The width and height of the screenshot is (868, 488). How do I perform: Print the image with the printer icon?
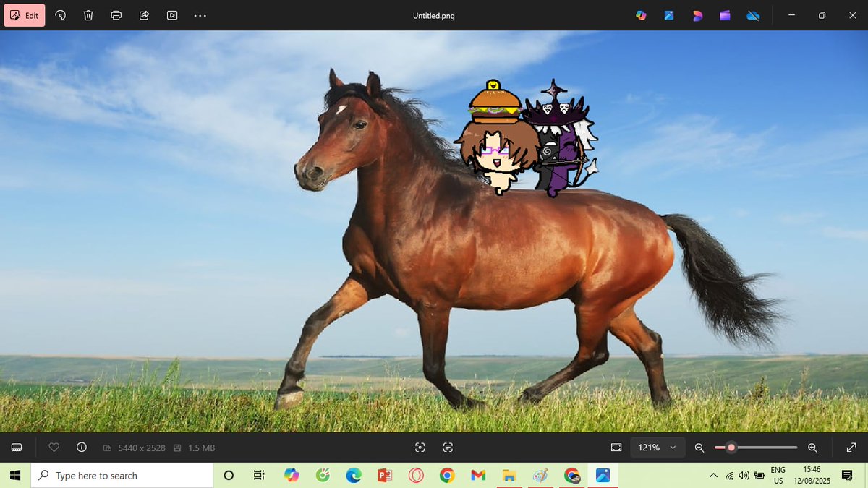(x=116, y=15)
